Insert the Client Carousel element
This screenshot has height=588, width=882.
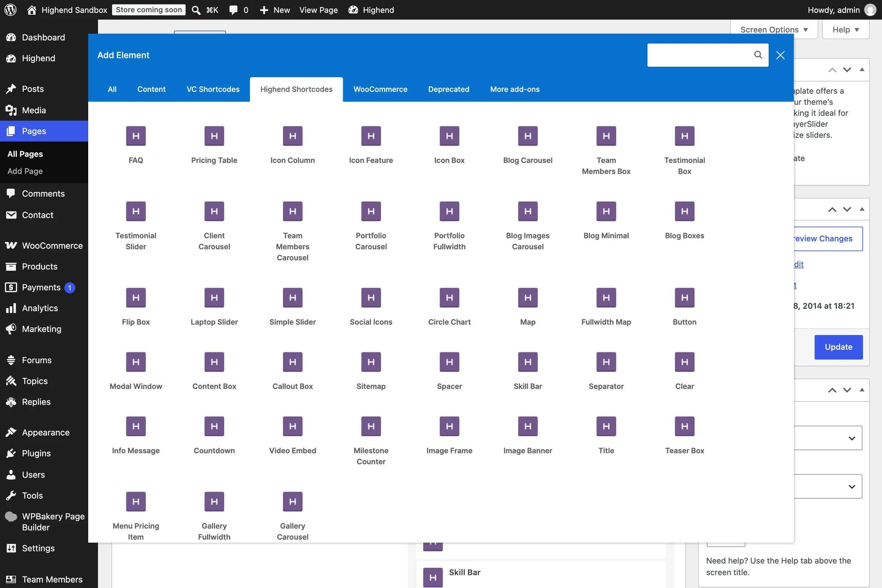(x=214, y=226)
